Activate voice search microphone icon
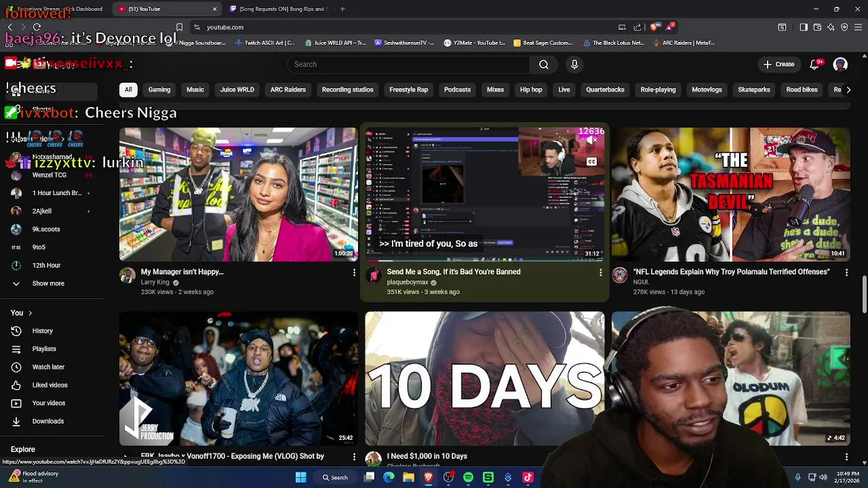The width and height of the screenshot is (868, 488). tap(574, 64)
